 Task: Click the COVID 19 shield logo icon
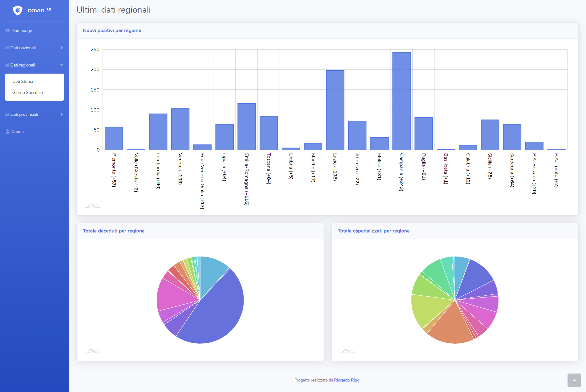pos(18,10)
